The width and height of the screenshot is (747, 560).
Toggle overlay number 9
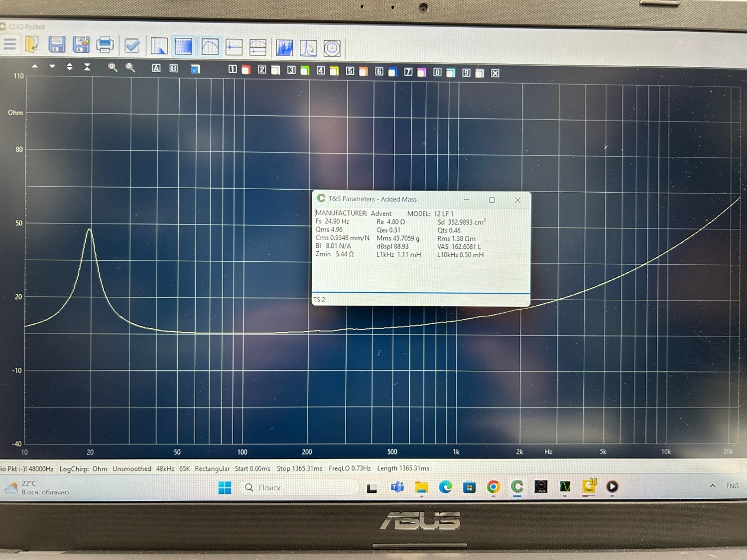pos(466,73)
